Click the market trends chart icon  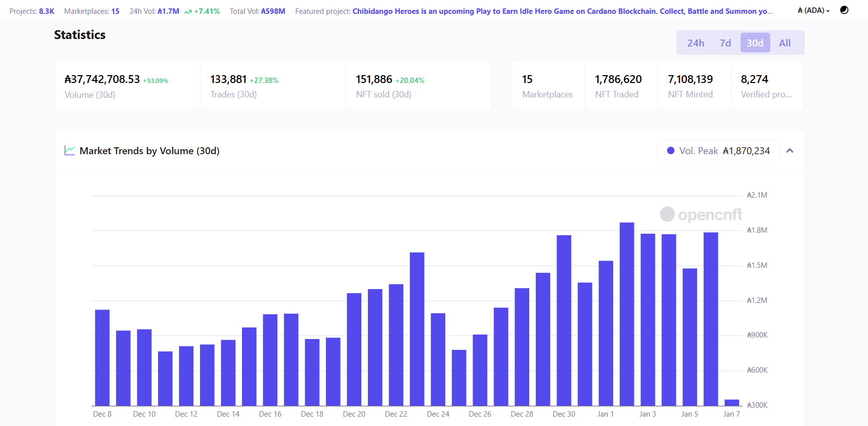(x=70, y=150)
